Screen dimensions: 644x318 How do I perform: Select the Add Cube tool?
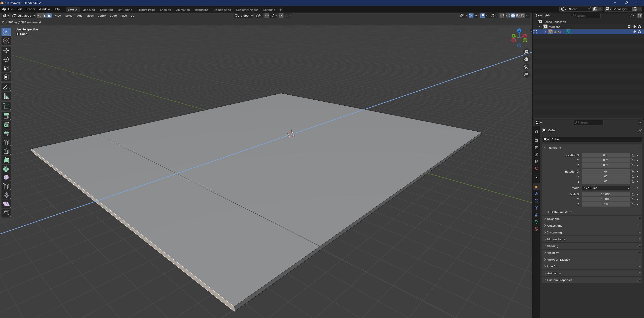click(6, 106)
